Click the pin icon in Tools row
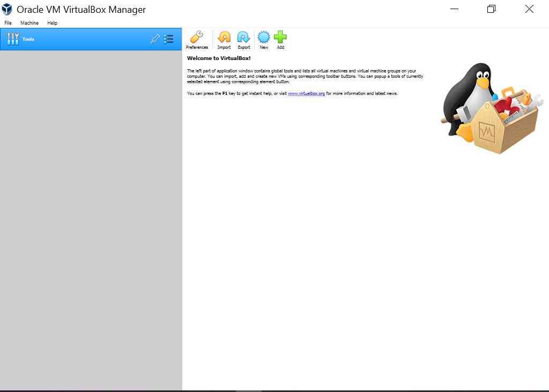The image size is (549, 392). coord(155,39)
